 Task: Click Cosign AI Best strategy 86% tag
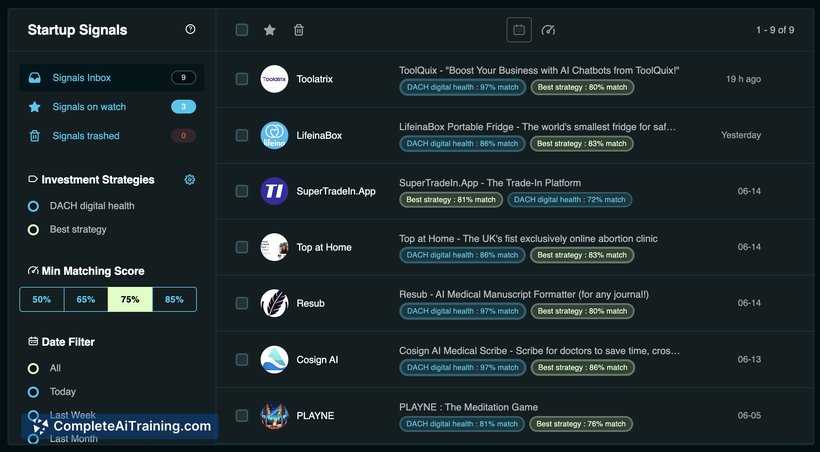click(x=583, y=368)
